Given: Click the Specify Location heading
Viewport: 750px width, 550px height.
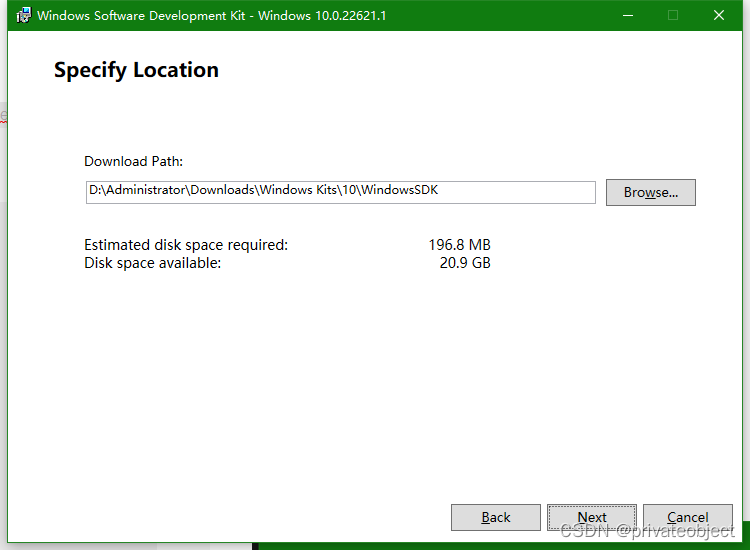Looking at the screenshot, I should click(136, 70).
